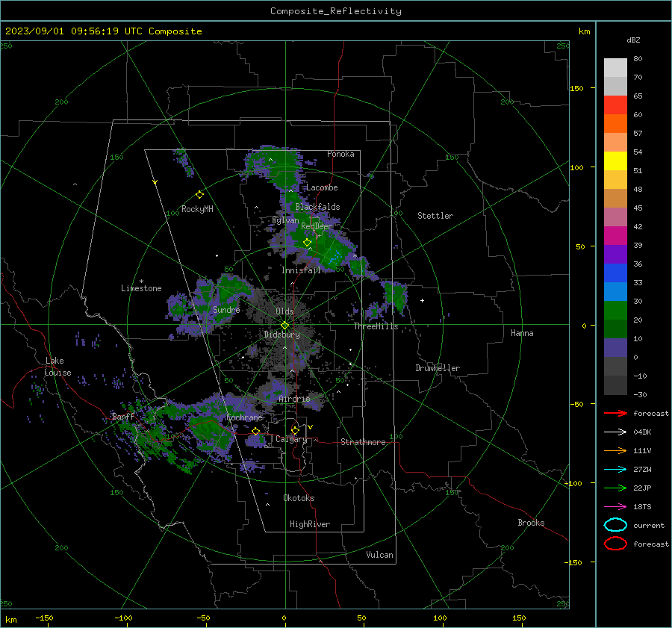The image size is (672, 628).
Task: Click the dBZ legend heading
Action: pos(633,40)
